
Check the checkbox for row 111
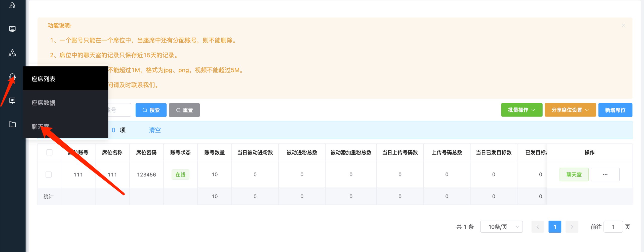click(49, 175)
